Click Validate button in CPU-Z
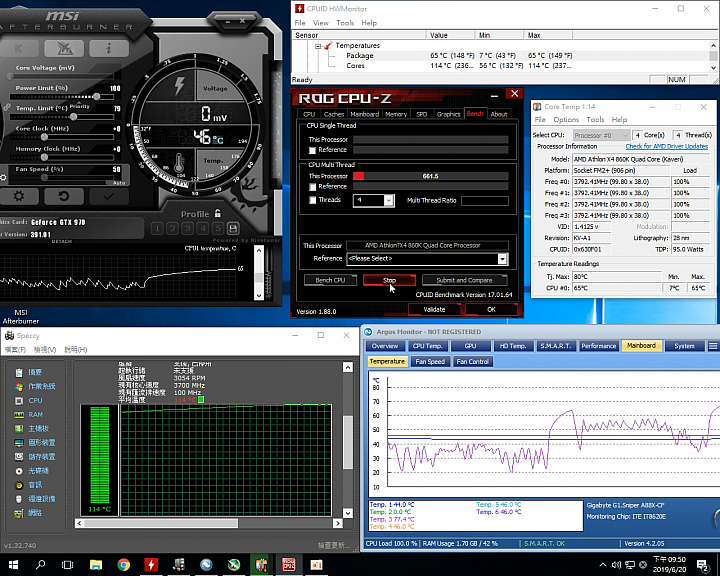Screen dimensions: 720x576 [434, 310]
